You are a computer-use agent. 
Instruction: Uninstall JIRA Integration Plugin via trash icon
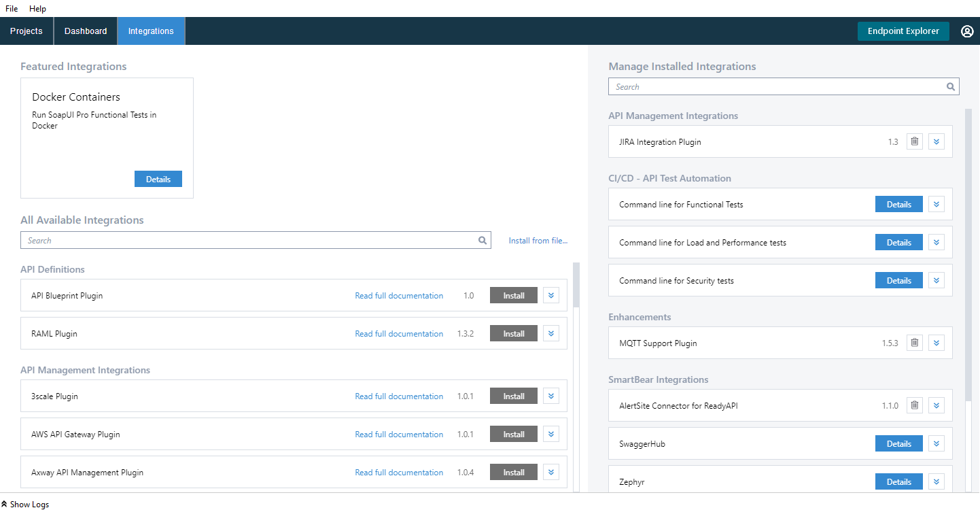[914, 141]
